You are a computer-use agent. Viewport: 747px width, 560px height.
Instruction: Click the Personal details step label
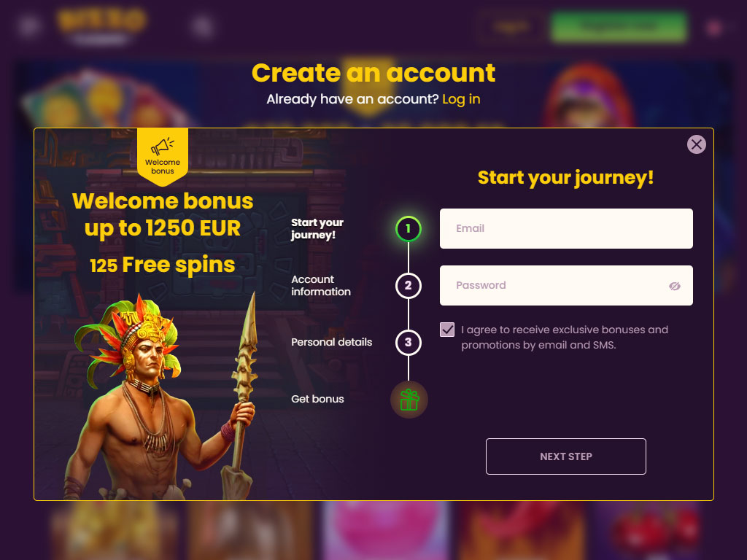point(332,342)
